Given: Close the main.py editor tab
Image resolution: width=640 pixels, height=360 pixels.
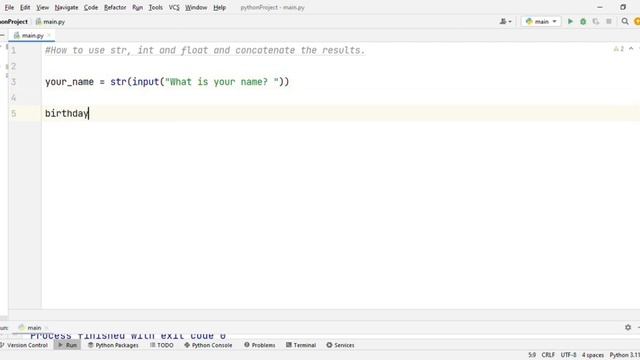Looking at the screenshot, I should tap(49, 36).
